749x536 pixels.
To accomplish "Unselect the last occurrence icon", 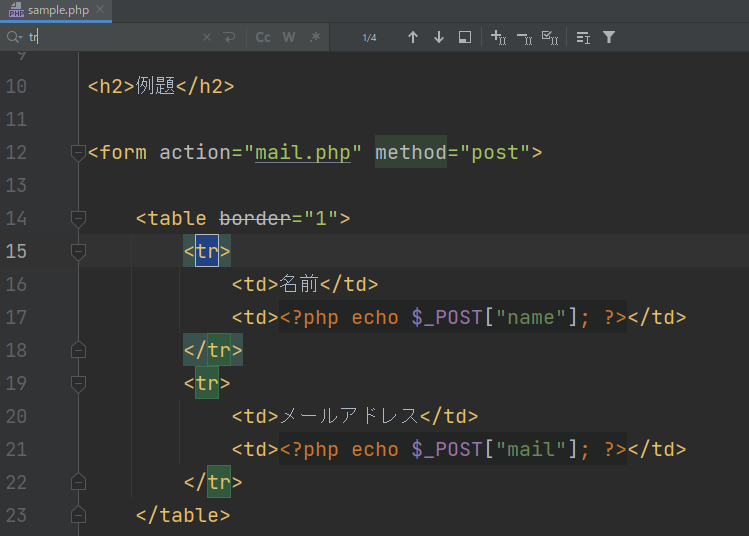I will (x=524, y=37).
